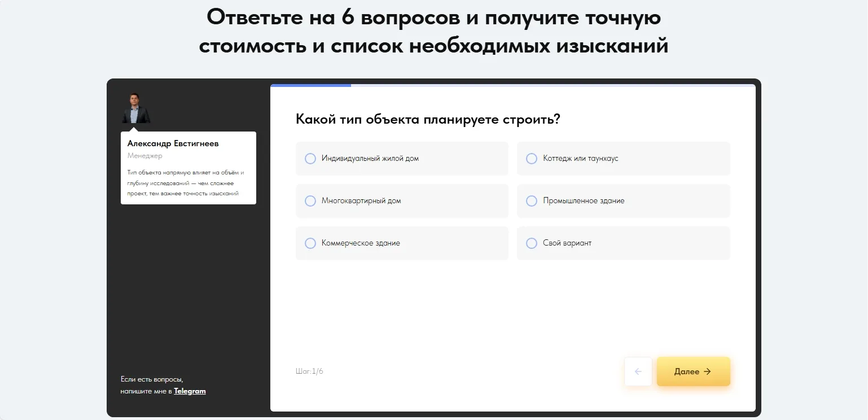
Task: Click the manager name "Александр Евстигнеев"
Action: tap(173, 143)
